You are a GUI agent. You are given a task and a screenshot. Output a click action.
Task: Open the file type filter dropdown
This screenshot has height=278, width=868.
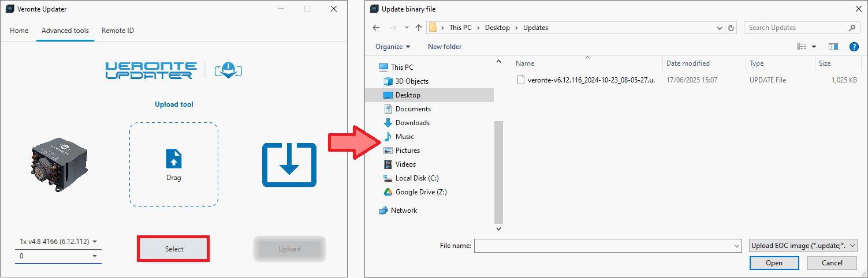pos(803,246)
